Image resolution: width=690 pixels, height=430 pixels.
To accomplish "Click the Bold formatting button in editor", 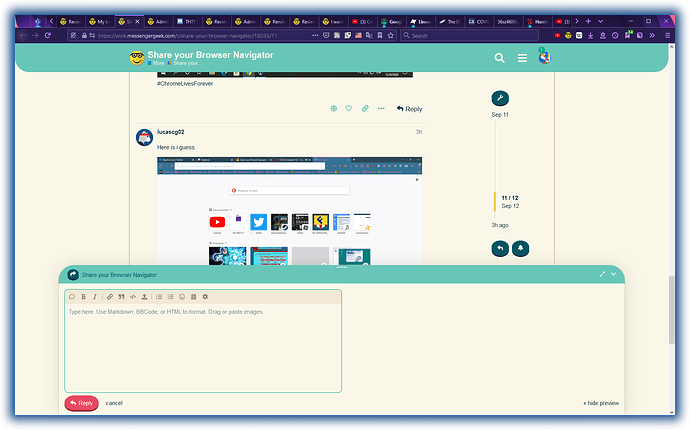I will 83,297.
